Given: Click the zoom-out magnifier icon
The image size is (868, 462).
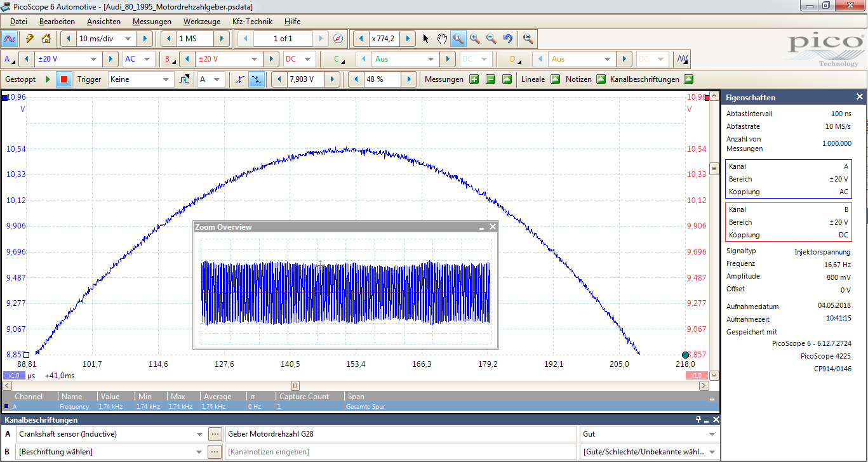Looking at the screenshot, I should point(491,39).
